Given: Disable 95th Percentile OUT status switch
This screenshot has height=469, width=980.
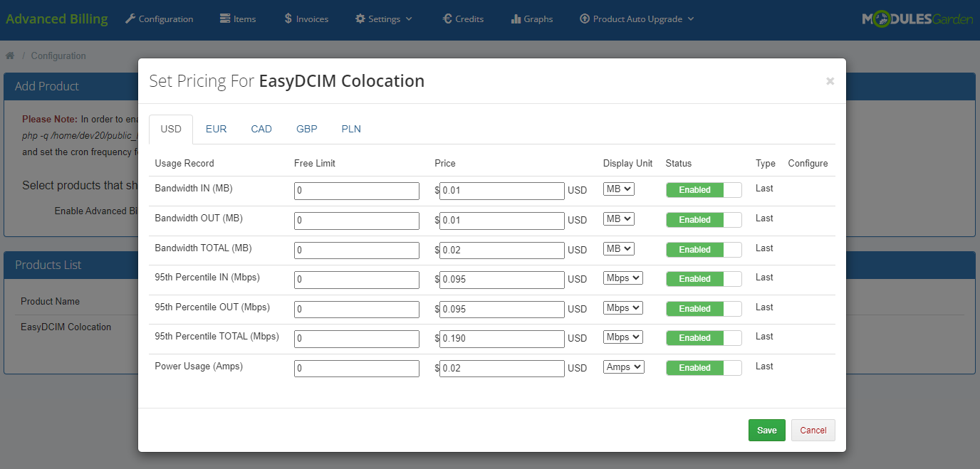Looking at the screenshot, I should (x=704, y=309).
